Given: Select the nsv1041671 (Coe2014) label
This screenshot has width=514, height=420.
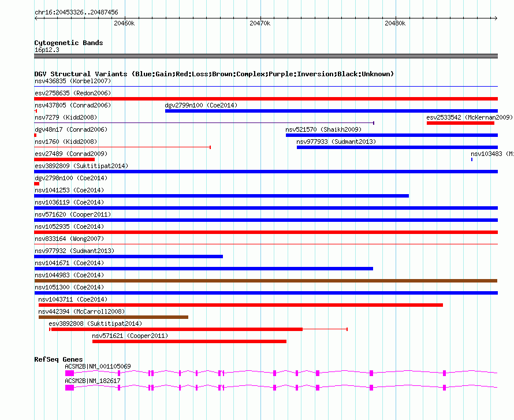Looking at the screenshot, I should point(69,263).
